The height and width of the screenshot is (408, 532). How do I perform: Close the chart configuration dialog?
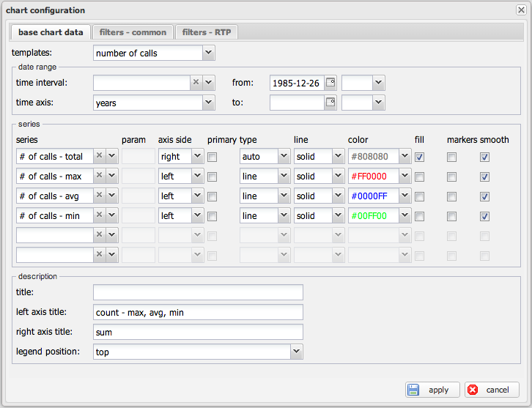coord(521,10)
